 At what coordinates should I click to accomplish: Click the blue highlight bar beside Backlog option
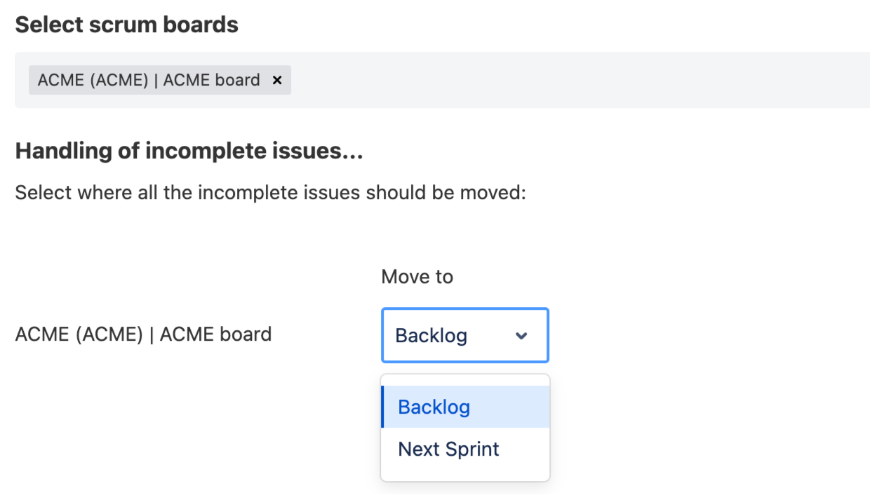[383, 407]
